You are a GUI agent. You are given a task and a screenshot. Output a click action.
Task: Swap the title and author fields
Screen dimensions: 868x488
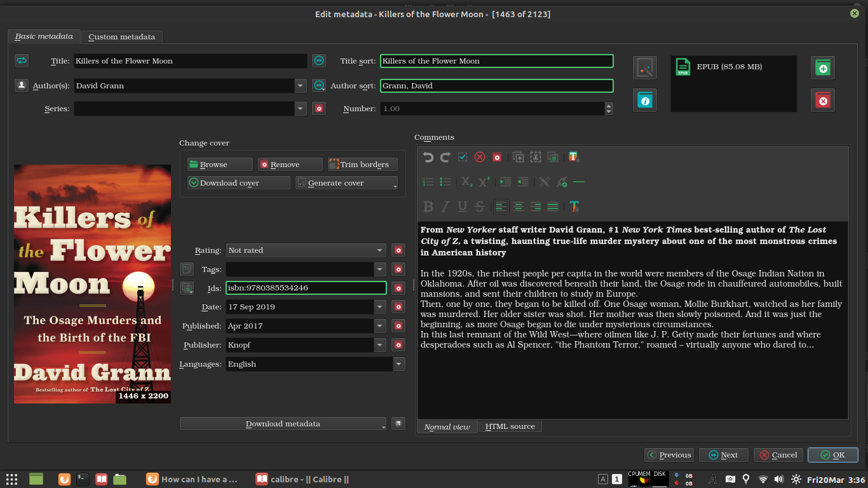tap(22, 60)
